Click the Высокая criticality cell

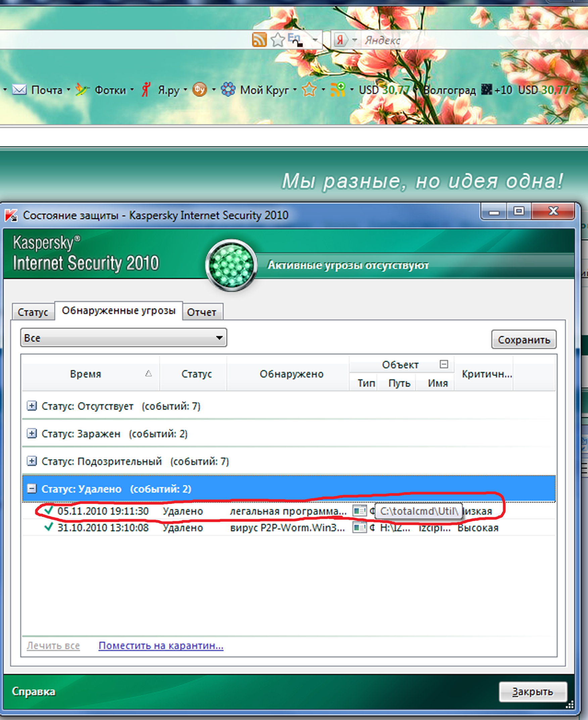pyautogui.click(x=478, y=528)
